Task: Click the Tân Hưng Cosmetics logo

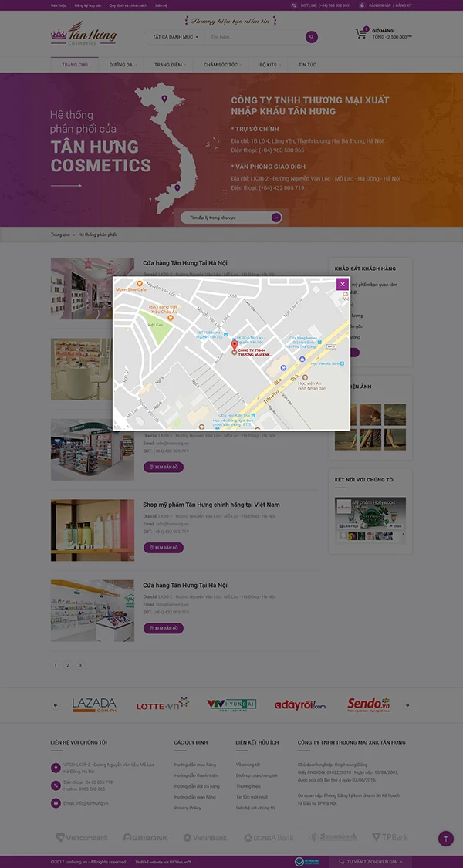Action: (x=83, y=34)
